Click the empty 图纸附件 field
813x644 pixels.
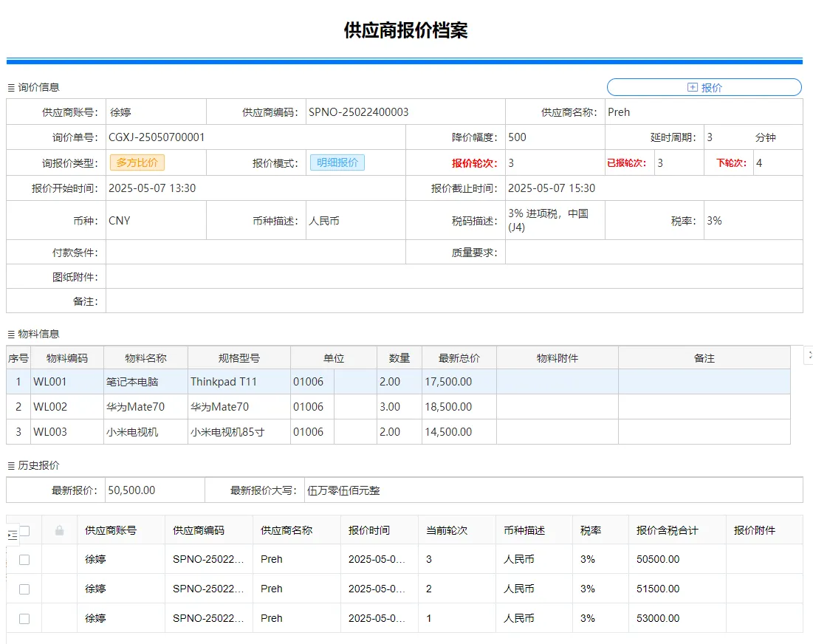coord(454,276)
